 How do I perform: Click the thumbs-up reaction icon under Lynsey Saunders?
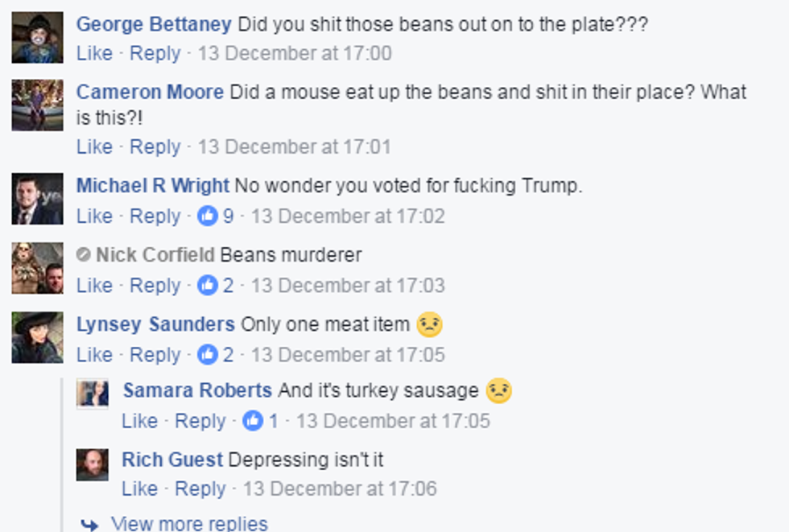[x=208, y=355]
